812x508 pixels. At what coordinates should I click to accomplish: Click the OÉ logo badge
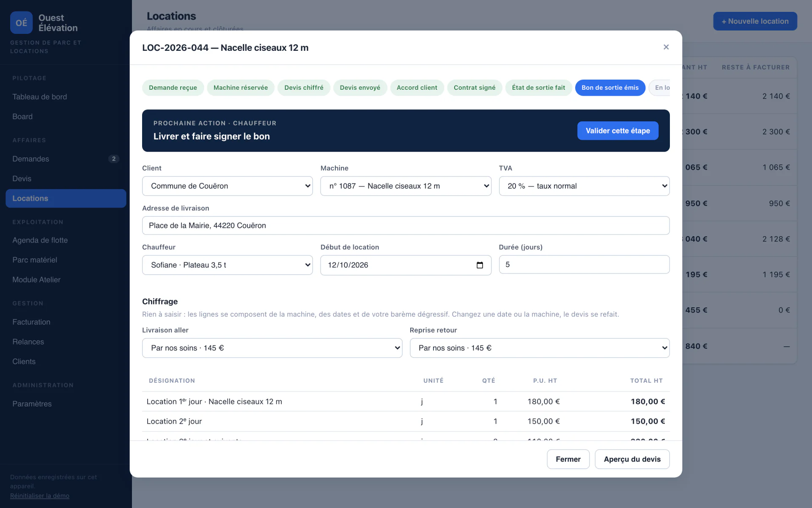(x=21, y=22)
